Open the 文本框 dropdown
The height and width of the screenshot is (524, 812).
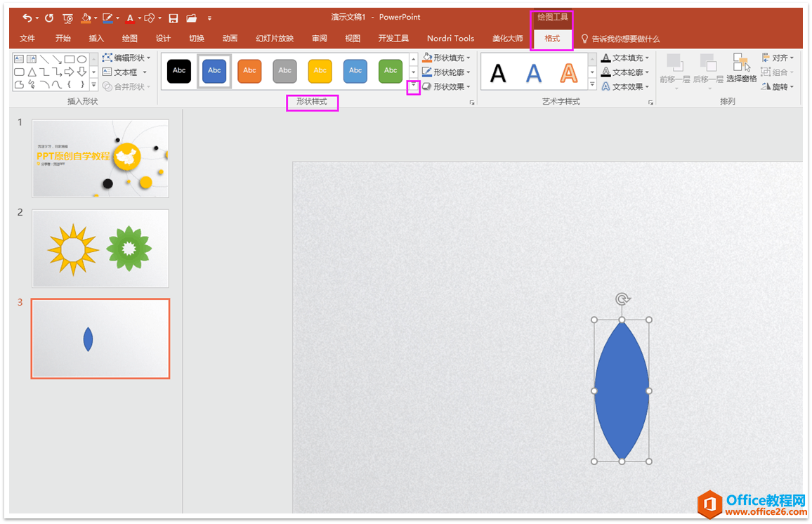point(124,72)
